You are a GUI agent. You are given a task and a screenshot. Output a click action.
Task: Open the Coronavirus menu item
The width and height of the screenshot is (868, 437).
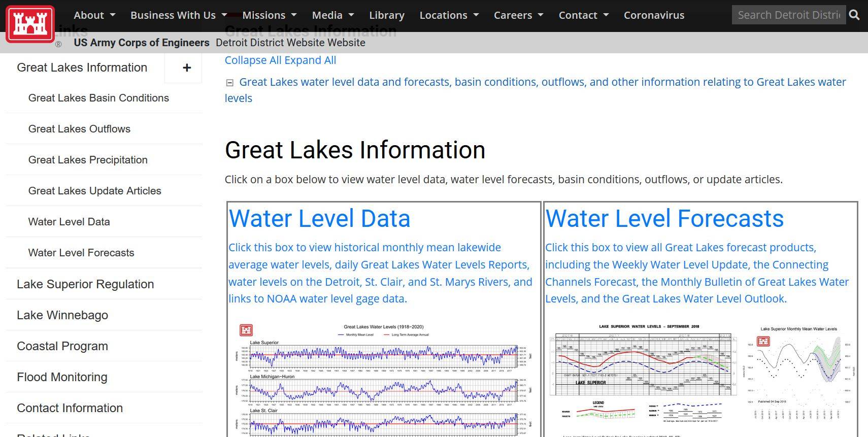click(654, 15)
